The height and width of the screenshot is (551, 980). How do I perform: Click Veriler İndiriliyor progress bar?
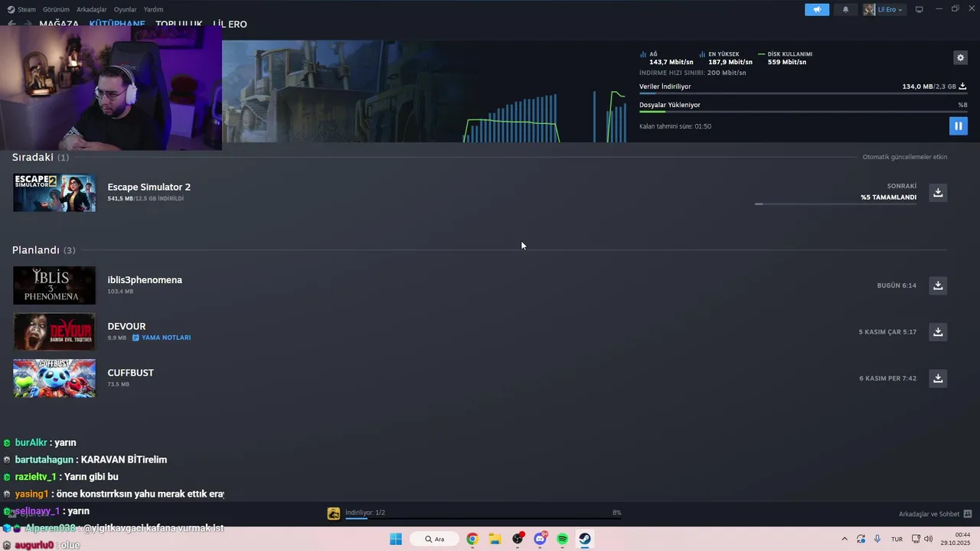[x=803, y=93]
